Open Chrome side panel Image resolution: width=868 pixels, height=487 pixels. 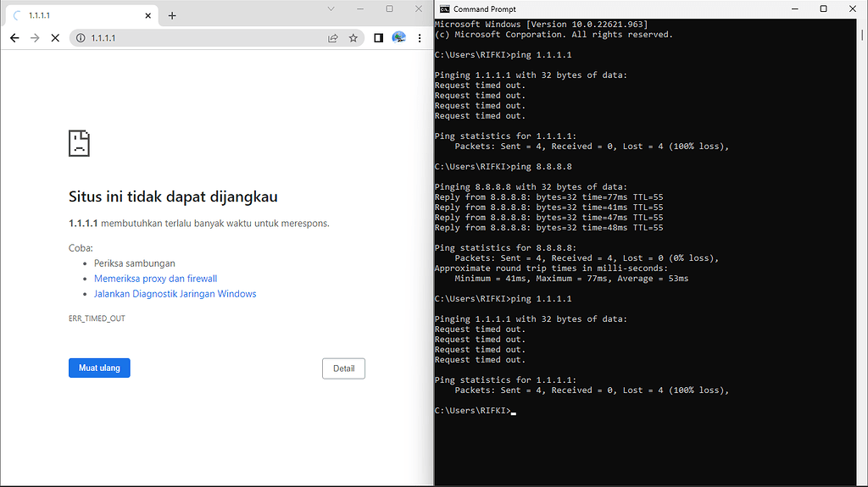coord(379,38)
